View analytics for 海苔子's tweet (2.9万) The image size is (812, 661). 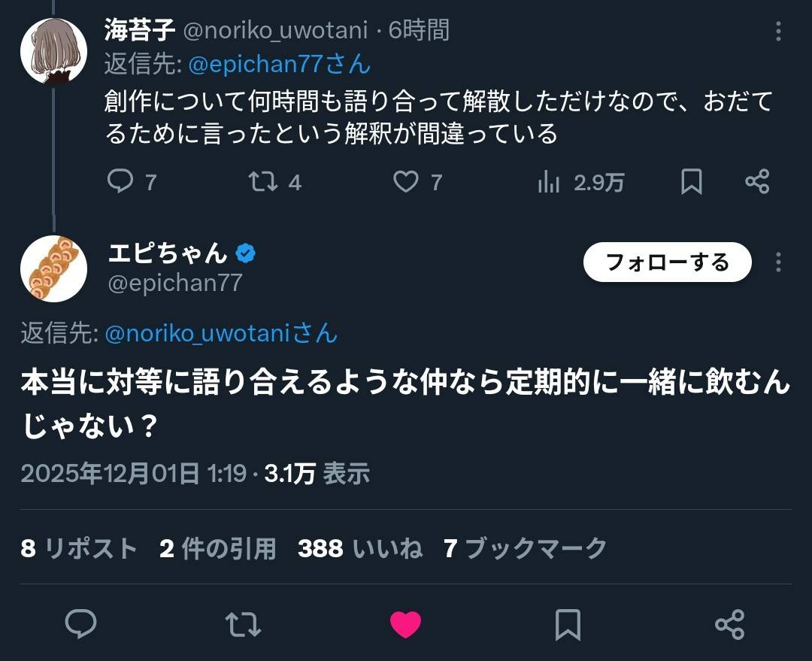pyautogui.click(x=550, y=181)
